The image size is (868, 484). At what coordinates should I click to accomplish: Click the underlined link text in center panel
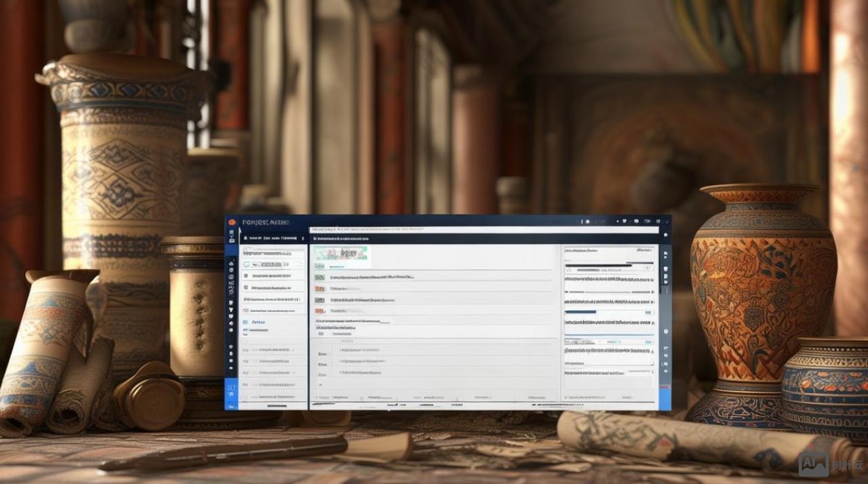click(353, 321)
